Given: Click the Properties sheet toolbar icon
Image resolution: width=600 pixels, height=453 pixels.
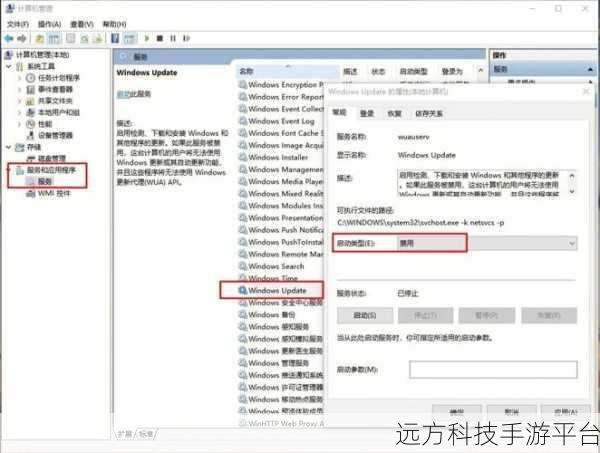Looking at the screenshot, I should 70,38.
